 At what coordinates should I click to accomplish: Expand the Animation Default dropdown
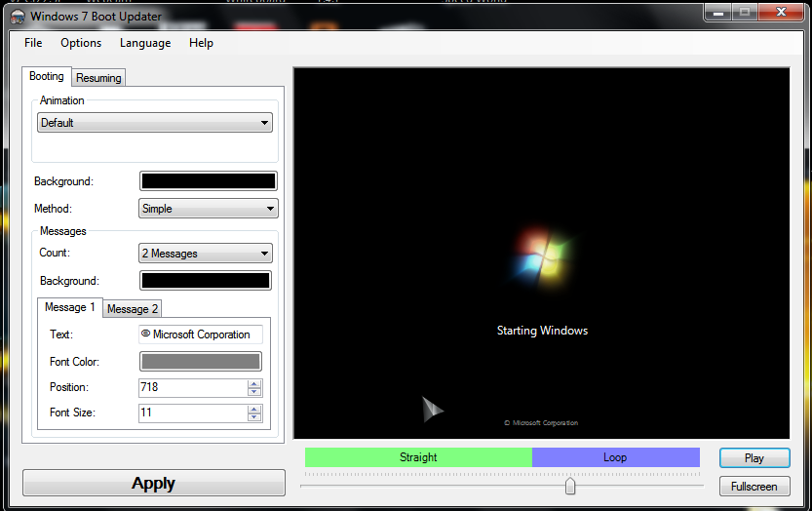coord(155,123)
